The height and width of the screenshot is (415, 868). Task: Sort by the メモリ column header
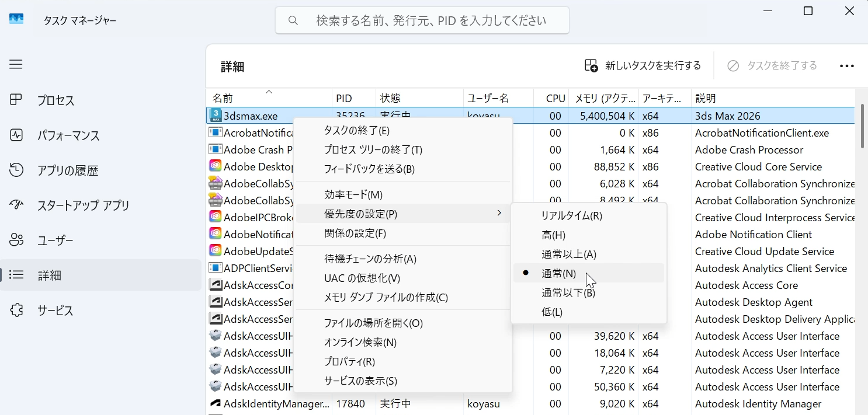tap(605, 98)
